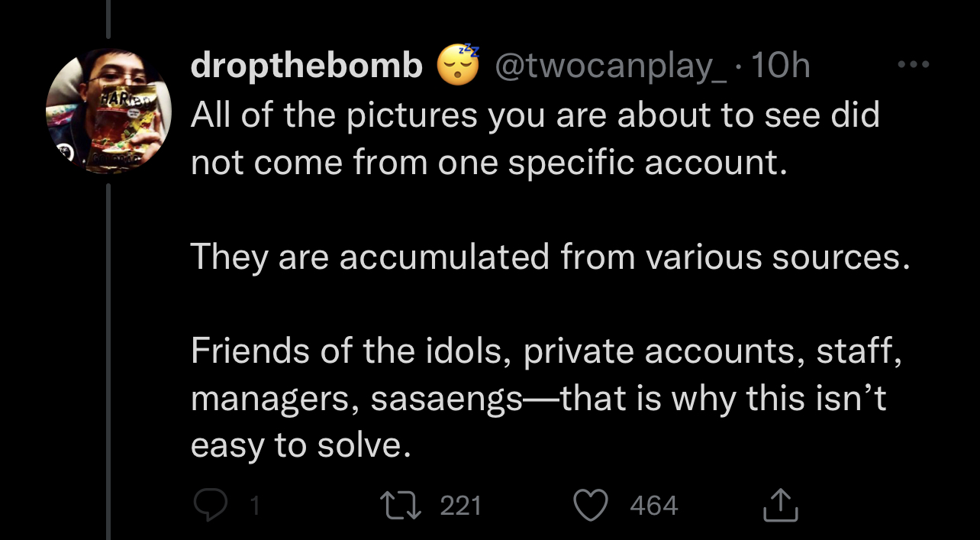Screen dimensions: 980x540
Task: Click the 'accumulated from various sources' line
Action: [x=550, y=257]
